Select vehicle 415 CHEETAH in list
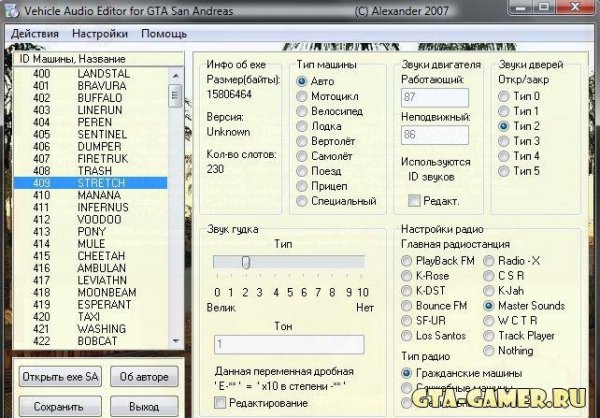This screenshot has height=418, width=600. (x=90, y=256)
